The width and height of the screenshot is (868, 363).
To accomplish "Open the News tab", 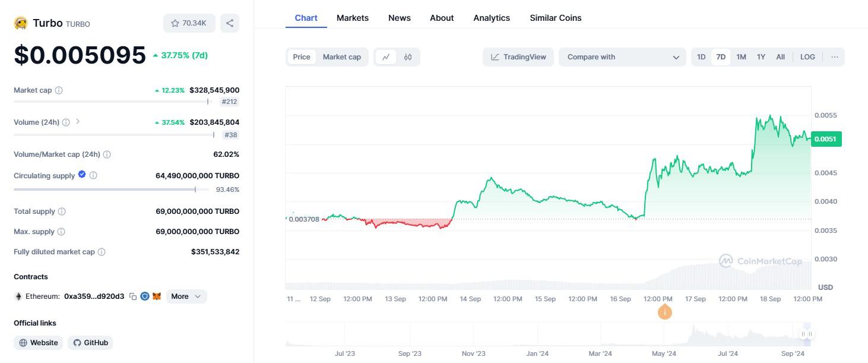I will point(400,18).
